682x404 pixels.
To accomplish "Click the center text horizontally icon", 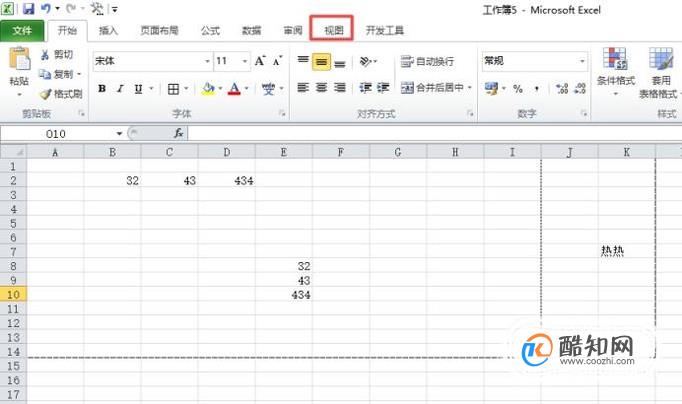I will tap(321, 87).
